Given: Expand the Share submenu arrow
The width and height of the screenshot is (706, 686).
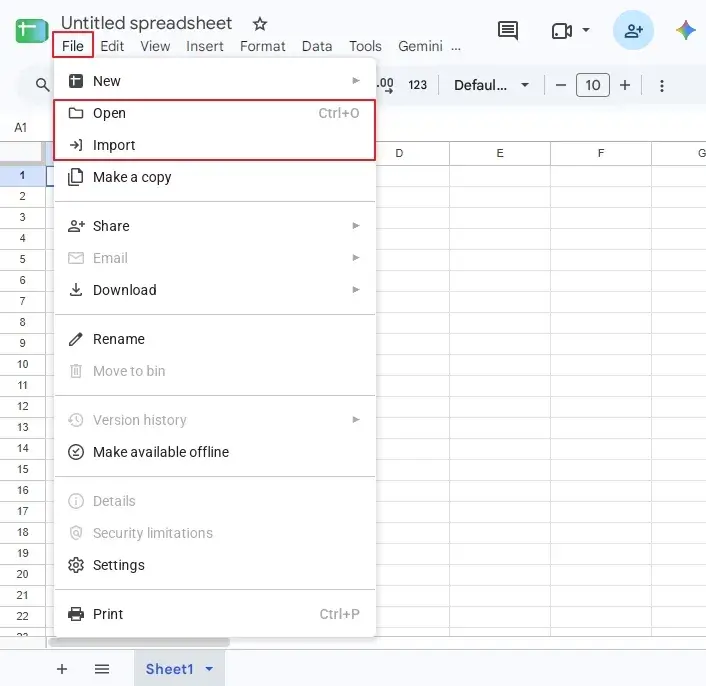Looking at the screenshot, I should tap(356, 226).
